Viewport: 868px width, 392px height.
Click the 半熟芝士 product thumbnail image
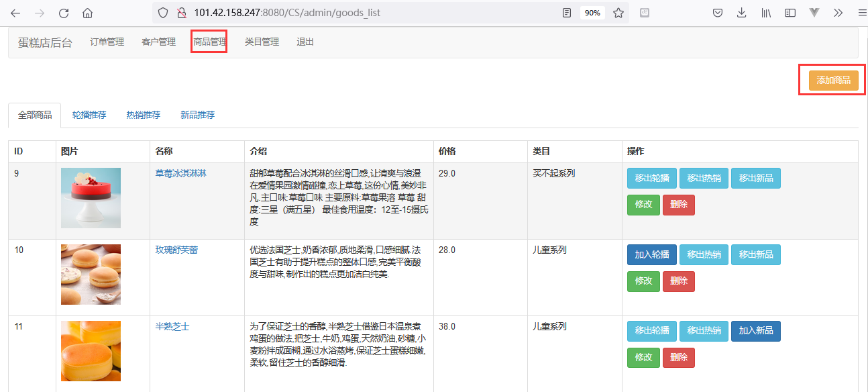[91, 350]
